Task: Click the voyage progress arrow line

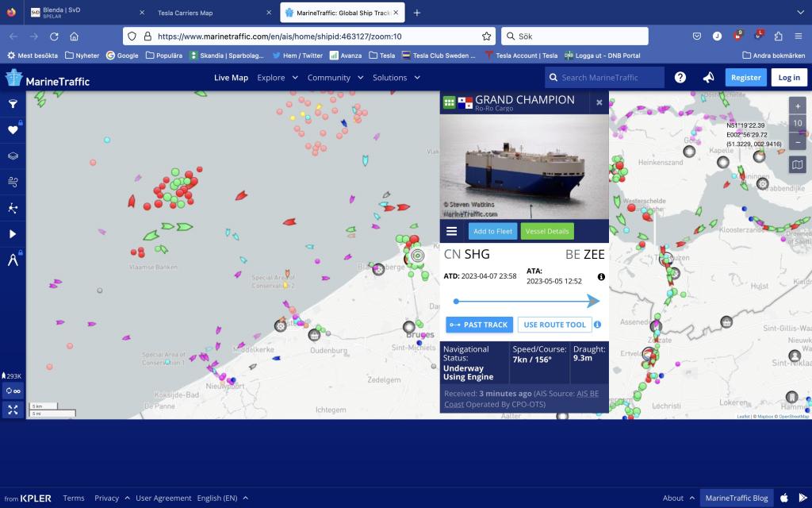Action: pos(527,301)
